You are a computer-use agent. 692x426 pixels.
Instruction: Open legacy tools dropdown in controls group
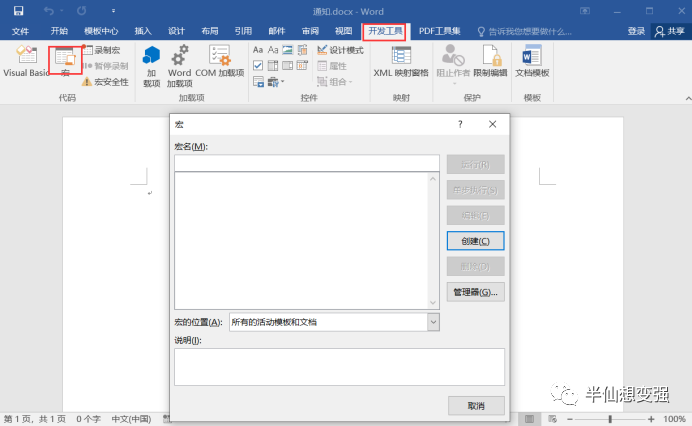(x=276, y=82)
